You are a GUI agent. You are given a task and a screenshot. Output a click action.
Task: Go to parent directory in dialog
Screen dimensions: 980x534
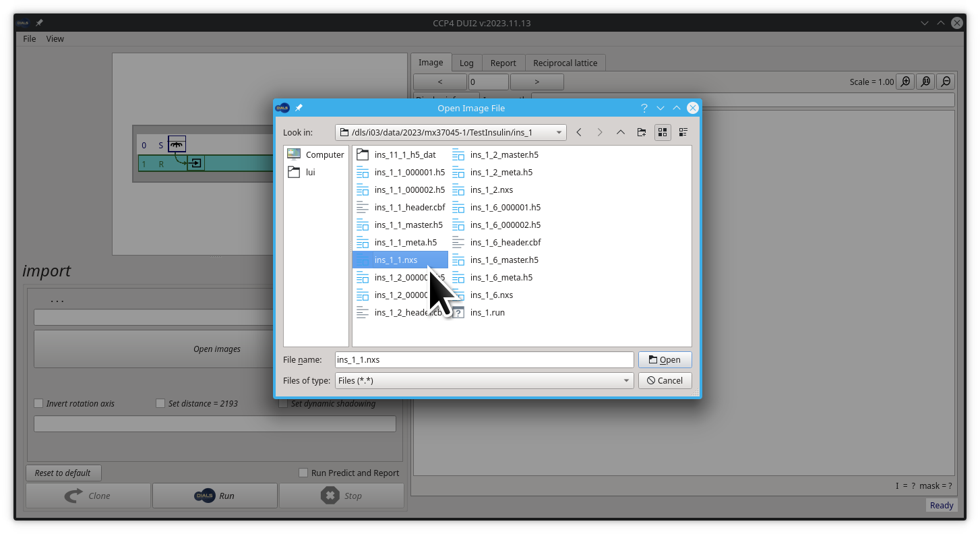621,132
